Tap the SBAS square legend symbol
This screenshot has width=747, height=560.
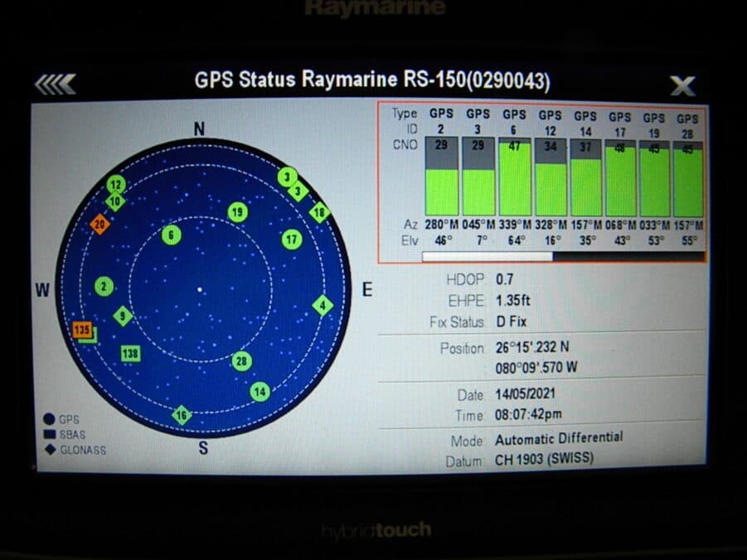[x=50, y=434]
